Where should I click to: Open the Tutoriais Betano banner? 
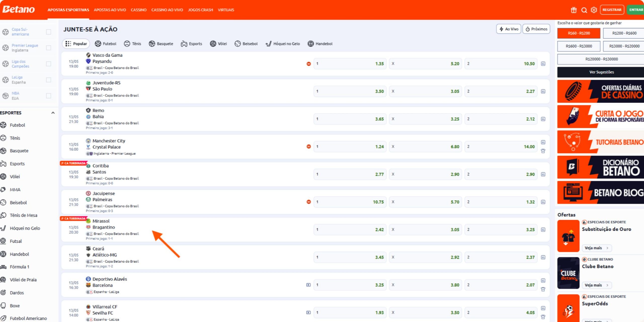(601, 142)
